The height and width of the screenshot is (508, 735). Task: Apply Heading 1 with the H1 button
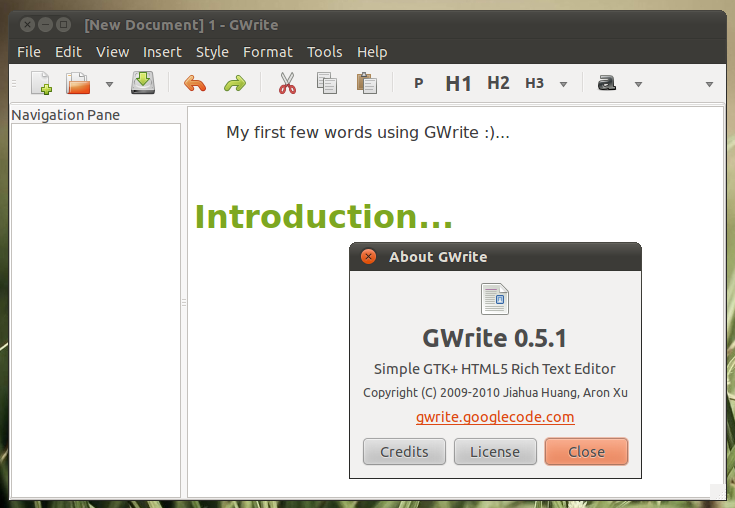coord(458,84)
